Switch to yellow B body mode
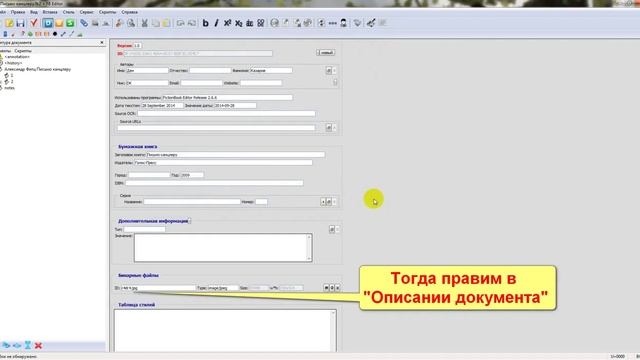 point(59,23)
